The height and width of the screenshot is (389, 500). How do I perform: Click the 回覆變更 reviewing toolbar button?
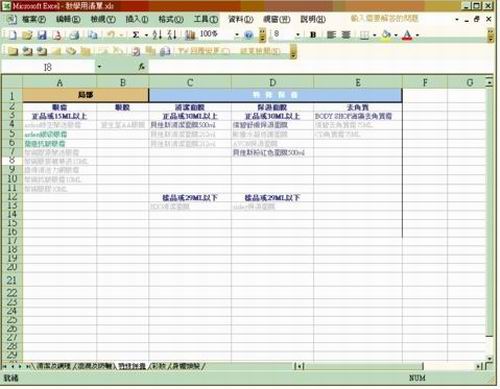point(204,51)
